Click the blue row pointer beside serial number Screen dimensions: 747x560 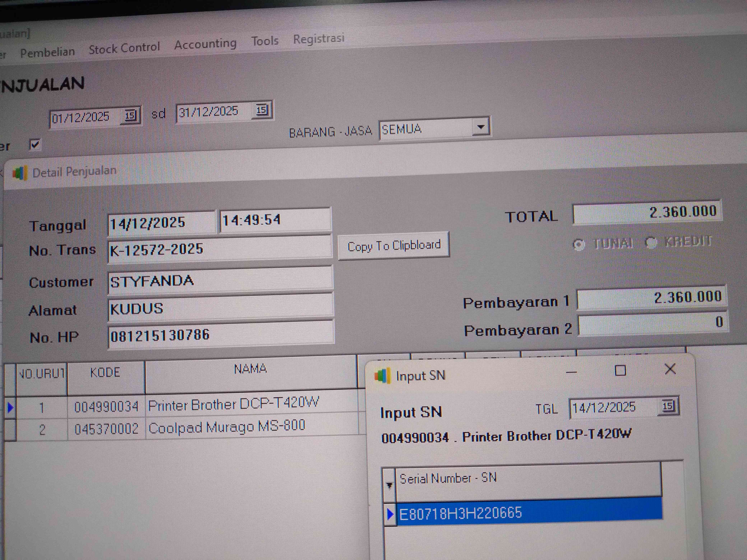point(390,514)
